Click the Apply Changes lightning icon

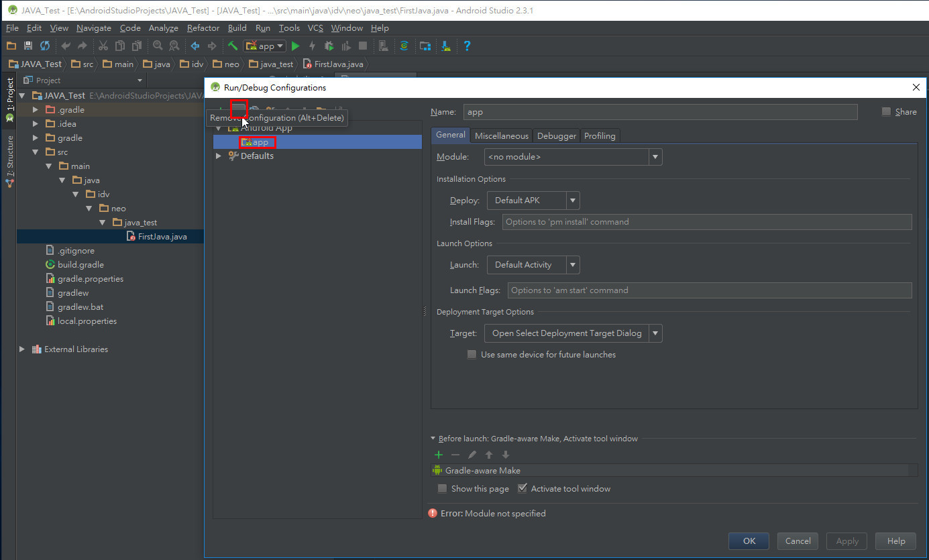coord(312,46)
